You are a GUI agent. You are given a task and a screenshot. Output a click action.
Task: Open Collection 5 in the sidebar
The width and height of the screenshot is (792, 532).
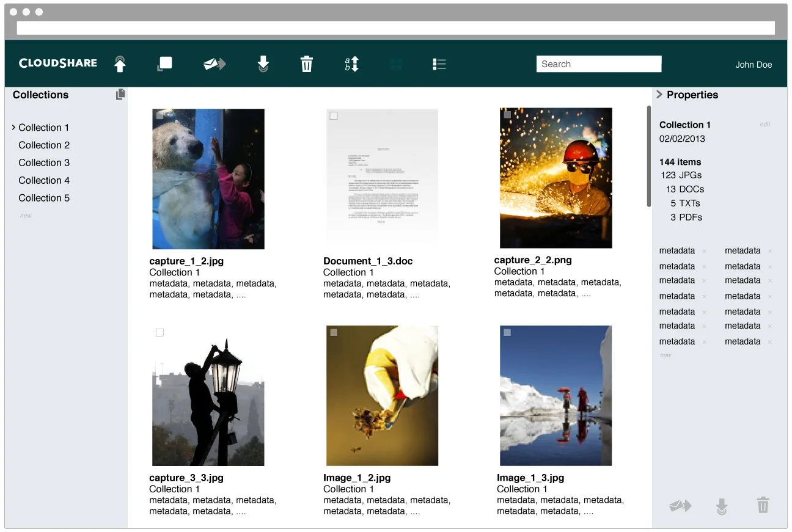[x=44, y=199]
